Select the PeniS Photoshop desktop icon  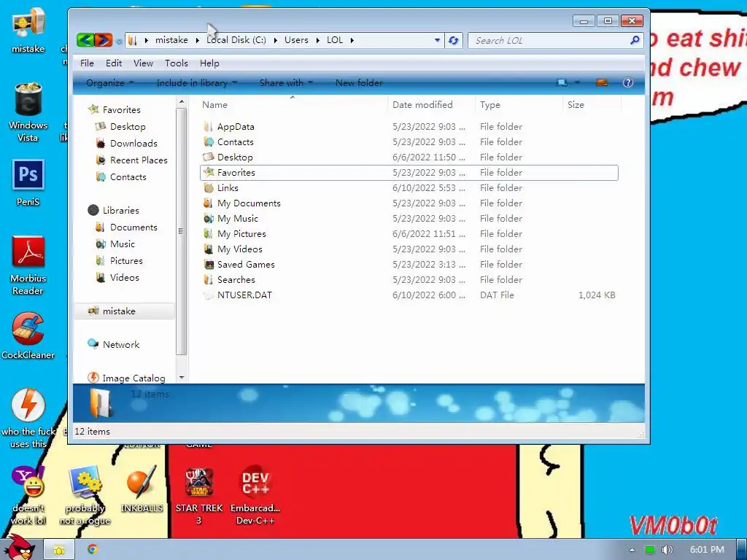click(x=28, y=183)
